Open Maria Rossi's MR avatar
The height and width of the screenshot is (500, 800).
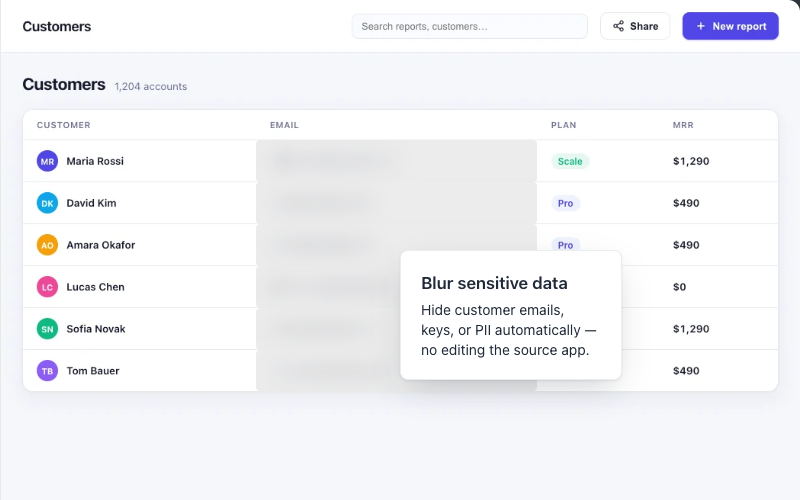click(x=47, y=161)
